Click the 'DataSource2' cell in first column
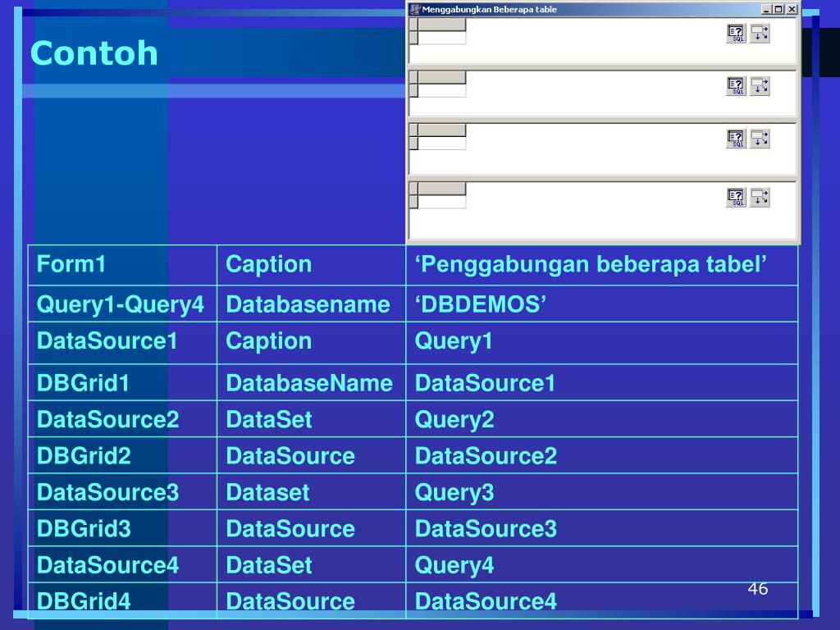 click(123, 419)
